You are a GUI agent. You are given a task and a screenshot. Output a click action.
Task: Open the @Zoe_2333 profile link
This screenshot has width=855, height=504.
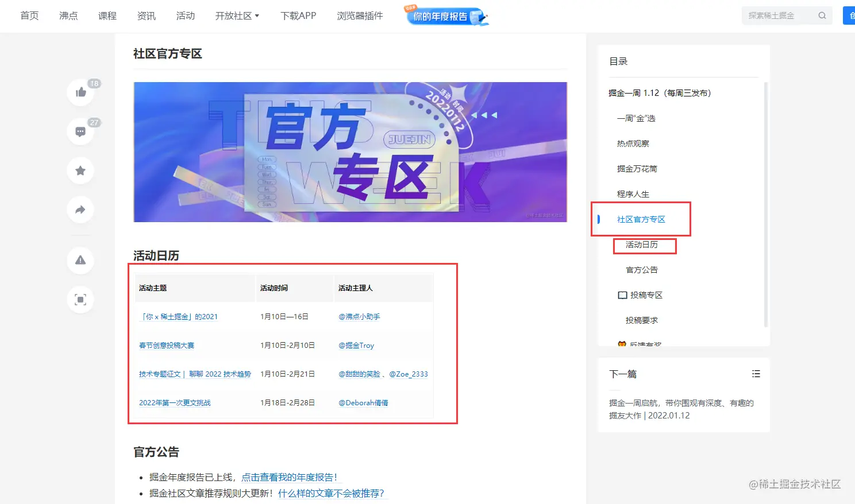pyautogui.click(x=409, y=374)
